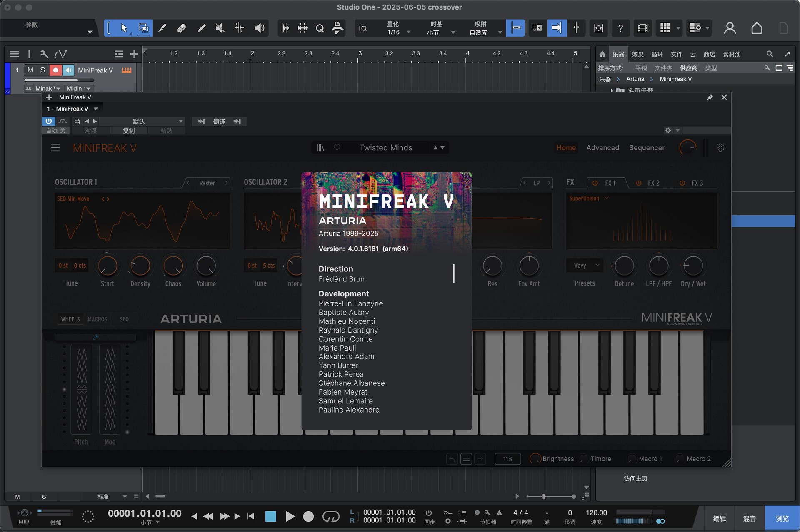
Task: Open the Mix (混音) view
Action: tap(749, 519)
